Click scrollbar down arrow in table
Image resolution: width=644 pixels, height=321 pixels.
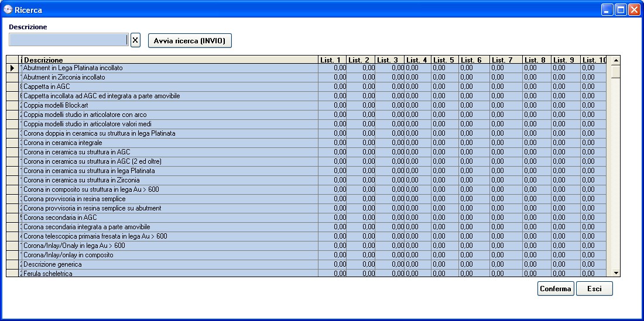coord(615,272)
